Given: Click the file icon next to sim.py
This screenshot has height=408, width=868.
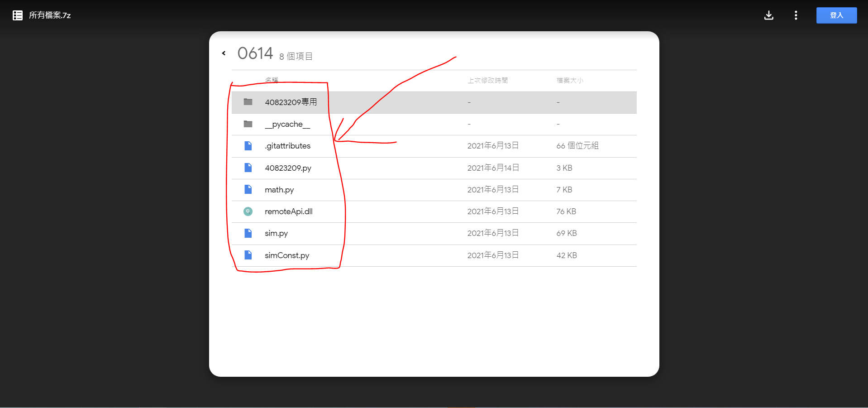Looking at the screenshot, I should click(x=248, y=233).
